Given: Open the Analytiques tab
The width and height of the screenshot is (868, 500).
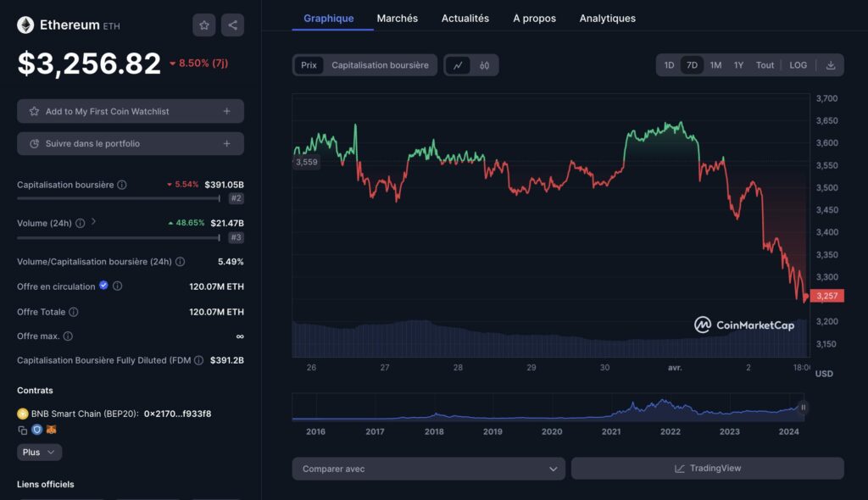Looking at the screenshot, I should 607,19.
